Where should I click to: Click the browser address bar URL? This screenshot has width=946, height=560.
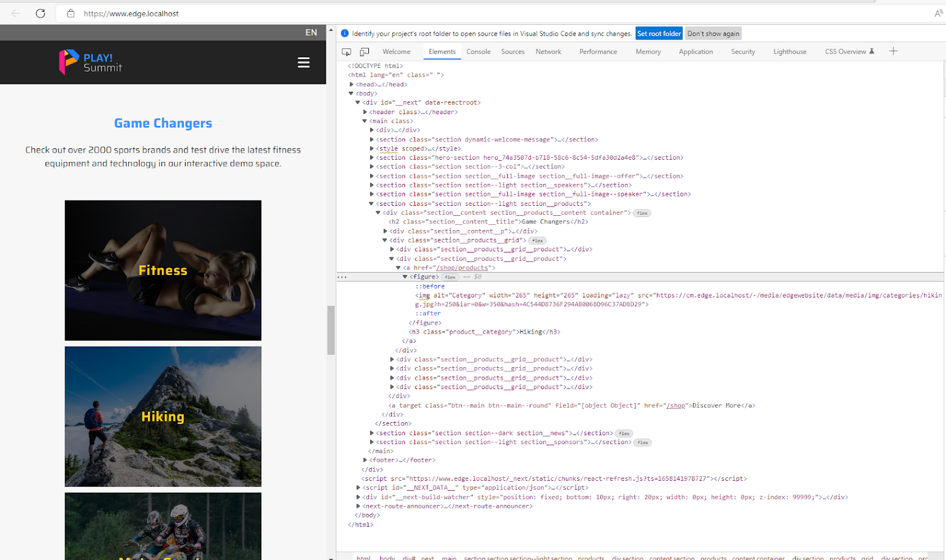point(131,14)
